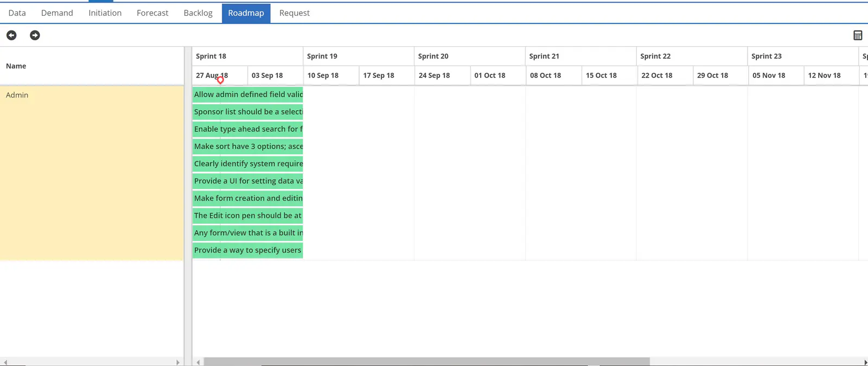Click the 01 Oct 18 date column
Image resolution: width=868 pixels, height=366 pixels.
(x=498, y=75)
